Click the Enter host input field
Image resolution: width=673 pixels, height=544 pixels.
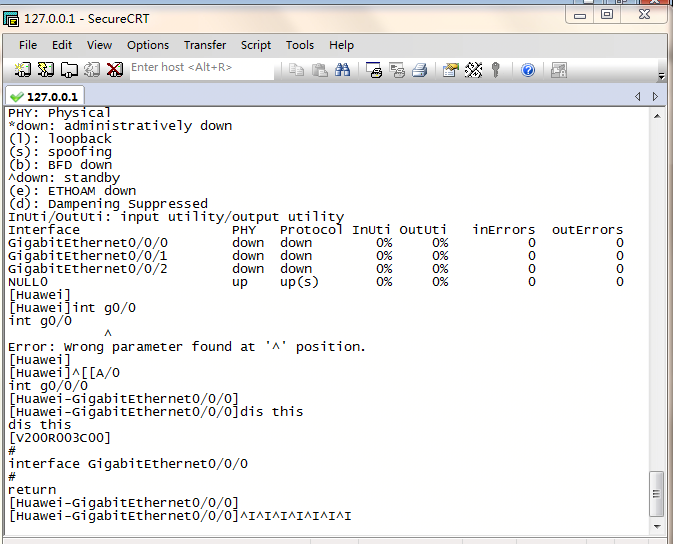point(202,69)
